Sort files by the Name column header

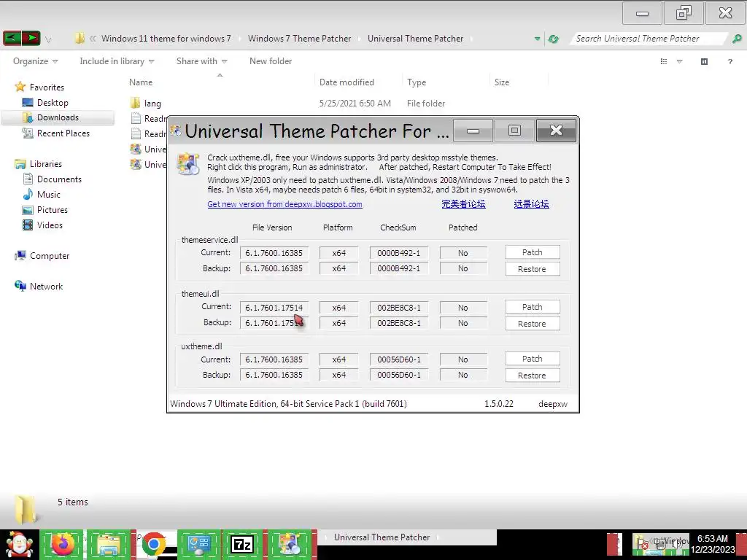141,82
